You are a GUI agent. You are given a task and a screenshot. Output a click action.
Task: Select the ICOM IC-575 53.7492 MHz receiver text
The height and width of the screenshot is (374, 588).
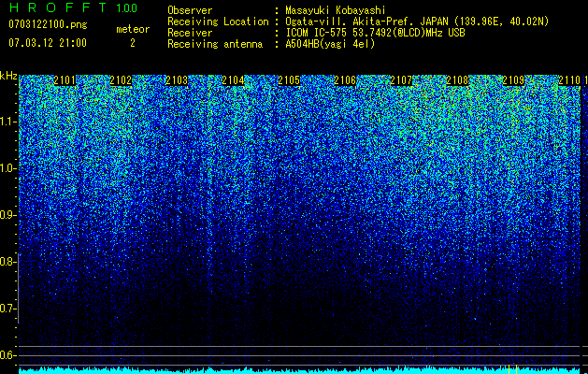pyautogui.click(x=375, y=33)
